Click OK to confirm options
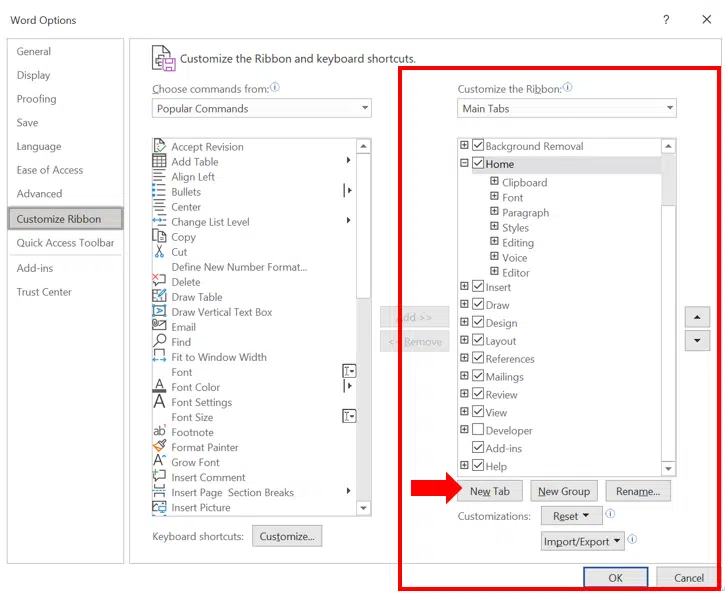Viewport: 725px width, 594px height. [615, 578]
